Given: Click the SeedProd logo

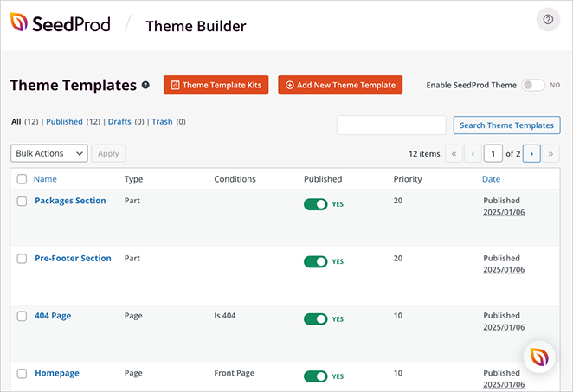Looking at the screenshot, I should pos(61,24).
